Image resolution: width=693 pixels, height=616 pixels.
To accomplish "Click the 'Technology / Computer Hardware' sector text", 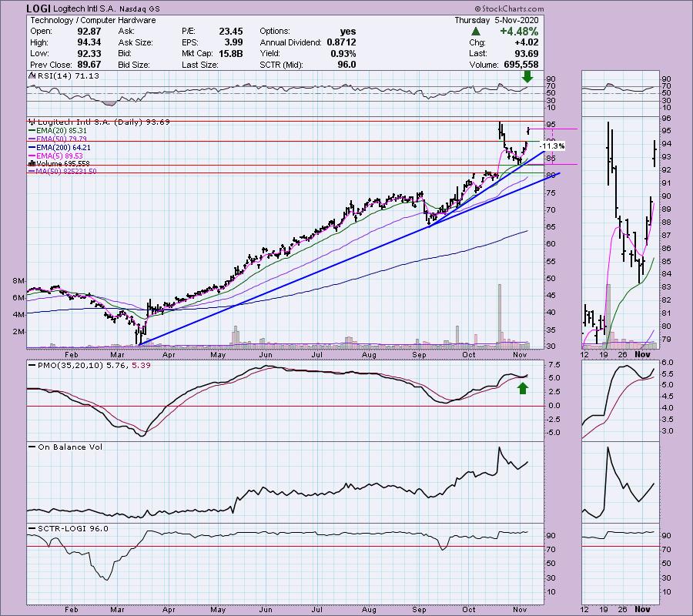I will pyautogui.click(x=93, y=20).
